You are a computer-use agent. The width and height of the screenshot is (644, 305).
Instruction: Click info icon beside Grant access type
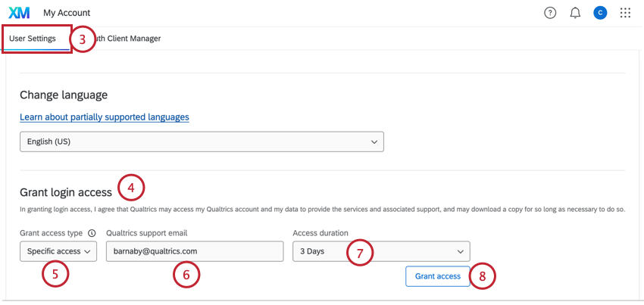[92, 233]
